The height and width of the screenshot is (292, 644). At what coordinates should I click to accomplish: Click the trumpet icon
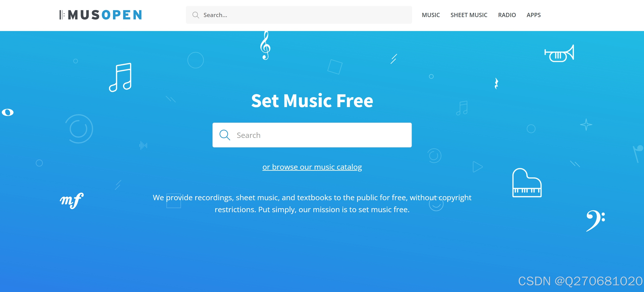click(559, 53)
